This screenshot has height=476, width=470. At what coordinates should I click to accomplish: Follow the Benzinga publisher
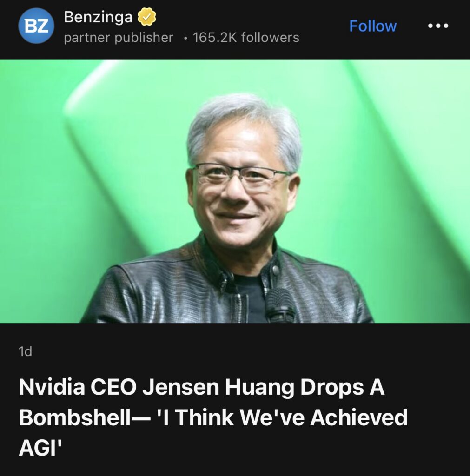[x=373, y=26]
